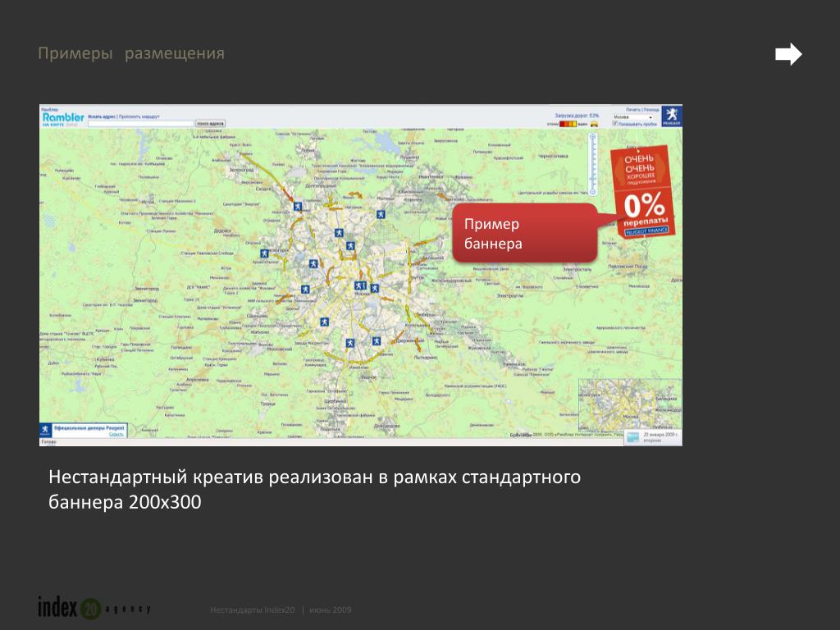
Task: Click the 'Готово' status bar text
Action: [48, 442]
